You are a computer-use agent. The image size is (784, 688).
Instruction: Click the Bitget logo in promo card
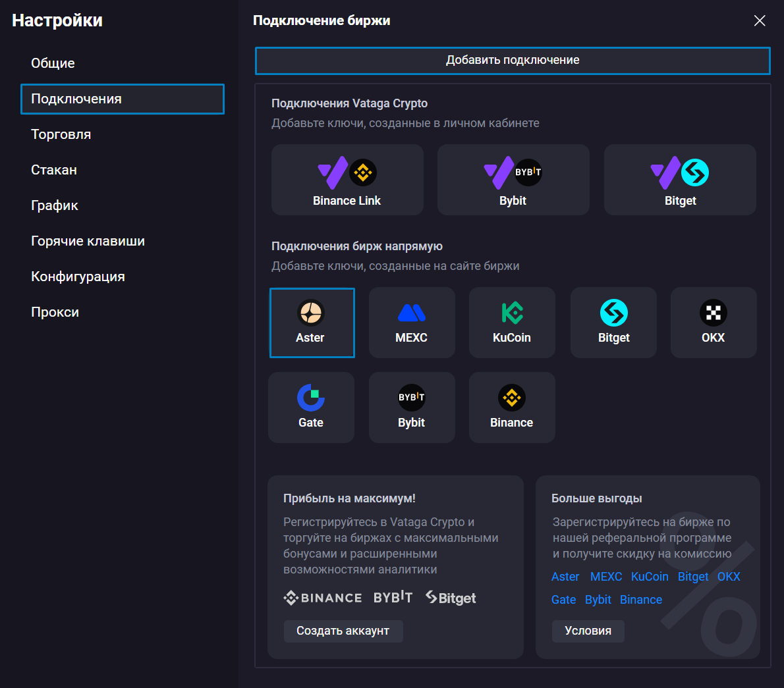click(451, 598)
